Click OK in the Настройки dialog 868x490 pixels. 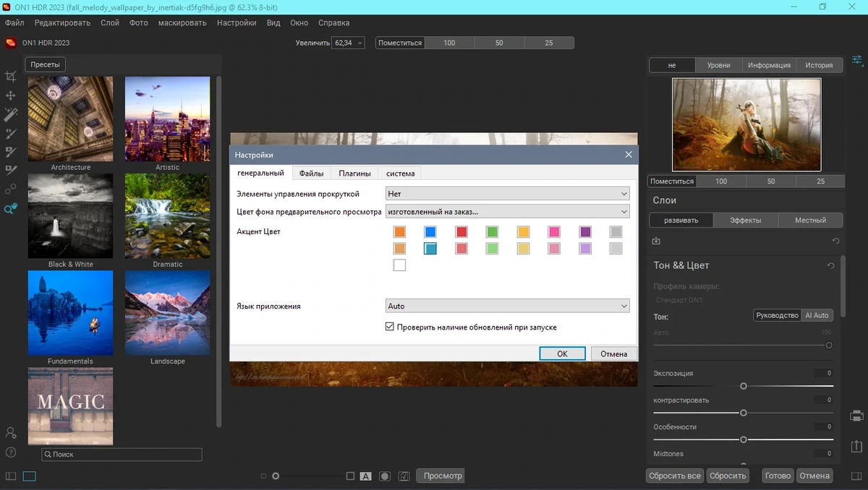point(562,354)
